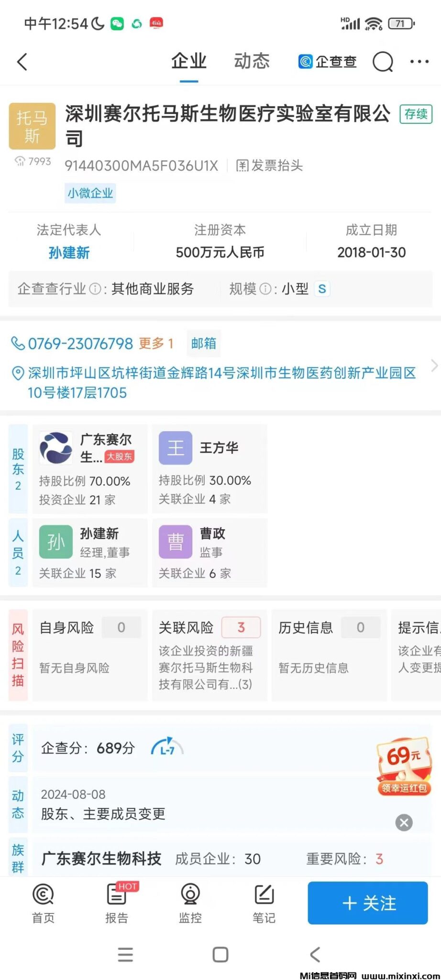Expand address details with right chevron
The image size is (441, 980).
(434, 366)
